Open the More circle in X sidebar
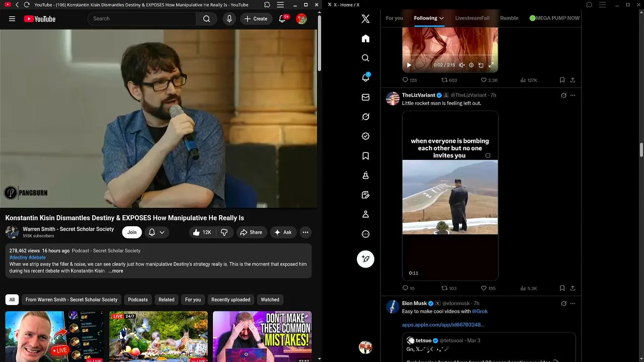This screenshot has height=362, width=644. coord(366,234)
